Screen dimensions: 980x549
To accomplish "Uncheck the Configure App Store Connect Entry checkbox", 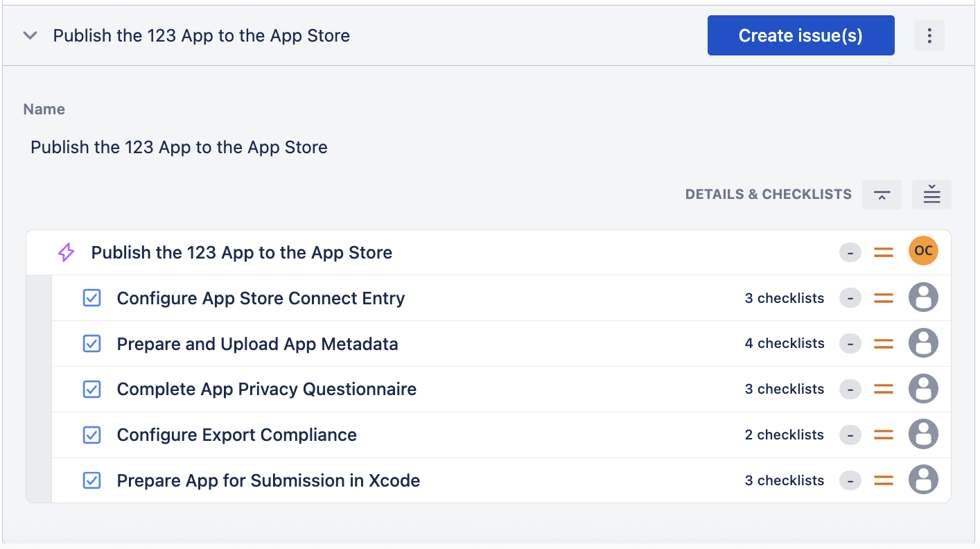I will coord(91,297).
